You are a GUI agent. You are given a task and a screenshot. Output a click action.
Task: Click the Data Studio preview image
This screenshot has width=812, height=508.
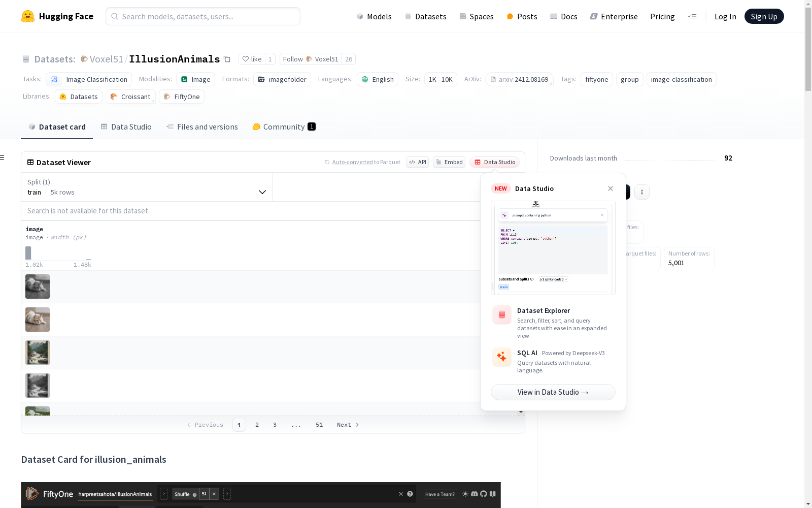553,248
